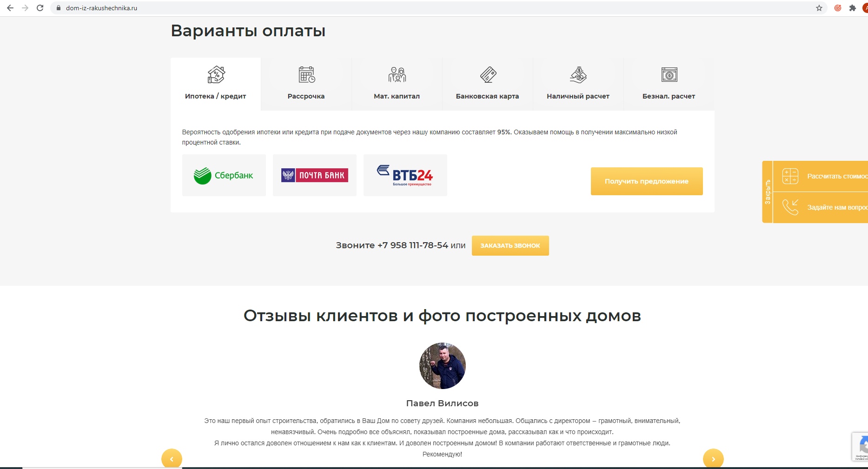Reload the page in the browser
868x469 pixels.
coord(40,8)
